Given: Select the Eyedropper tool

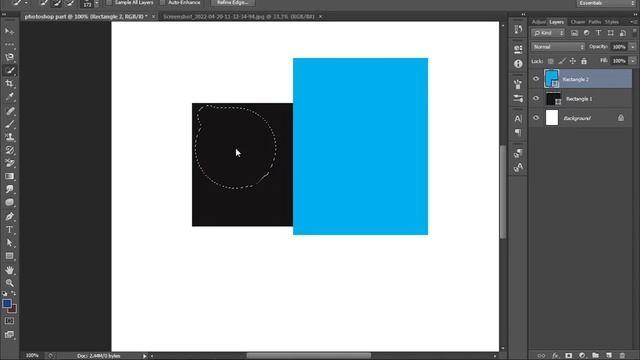Looking at the screenshot, I should click(x=9, y=97).
